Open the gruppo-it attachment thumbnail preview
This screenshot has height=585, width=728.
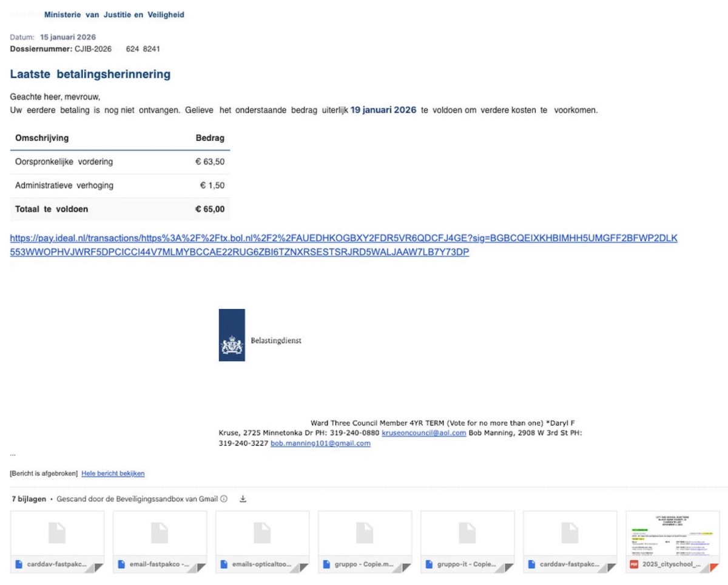[467, 533]
